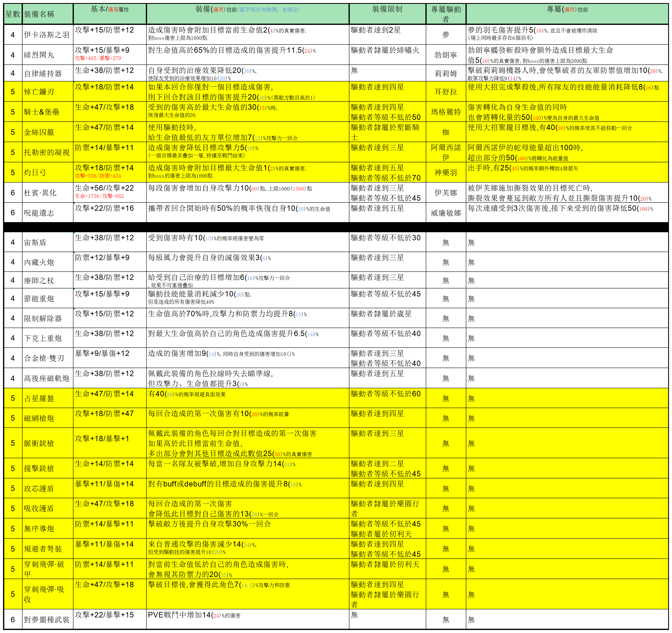The image size is (672, 633).
Task: Click exclusive driver cell 勃朗寧
Action: [445, 55]
